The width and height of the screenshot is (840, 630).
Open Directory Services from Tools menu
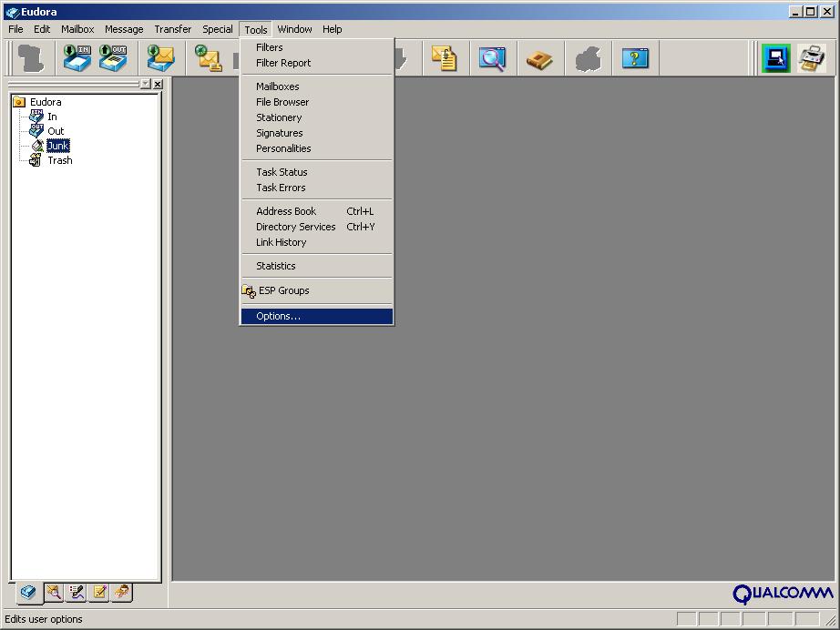click(x=295, y=227)
